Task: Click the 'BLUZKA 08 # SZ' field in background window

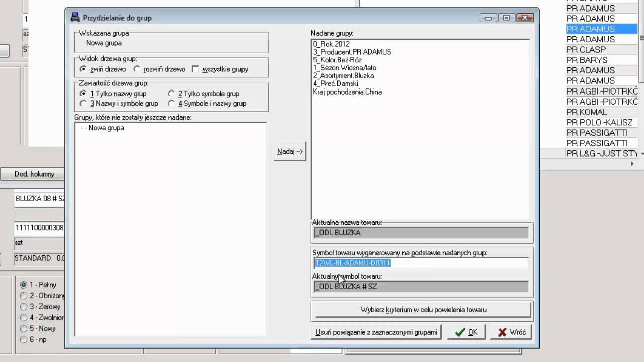Action: click(x=40, y=199)
